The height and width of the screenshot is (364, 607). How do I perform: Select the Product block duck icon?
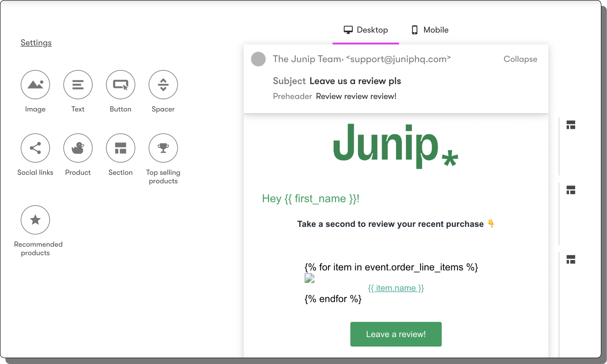(78, 148)
